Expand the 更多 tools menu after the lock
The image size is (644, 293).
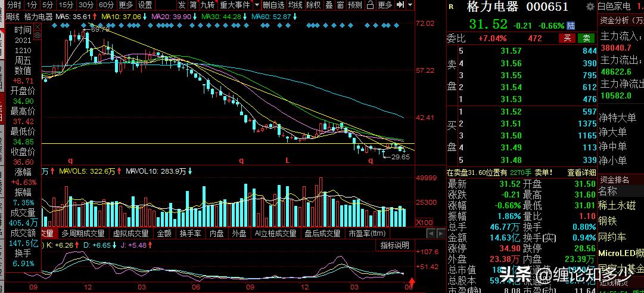coord(385,5)
